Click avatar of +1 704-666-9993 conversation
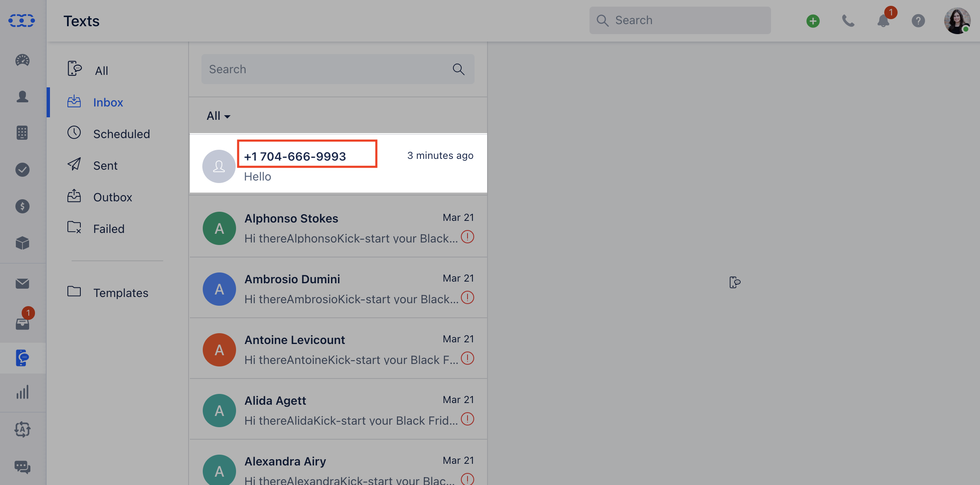This screenshot has width=980, height=485. point(219,166)
